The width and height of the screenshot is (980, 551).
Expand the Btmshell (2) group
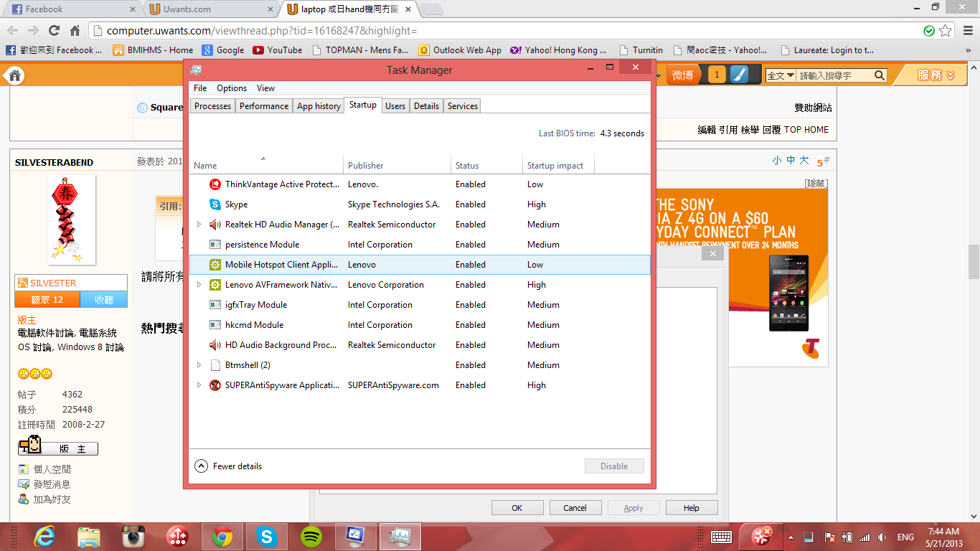pyautogui.click(x=199, y=365)
